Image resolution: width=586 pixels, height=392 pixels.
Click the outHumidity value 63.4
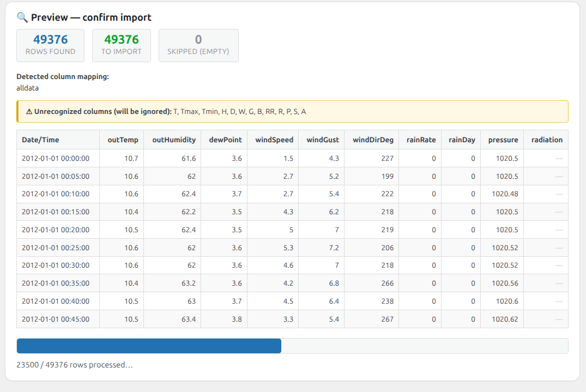point(189,319)
